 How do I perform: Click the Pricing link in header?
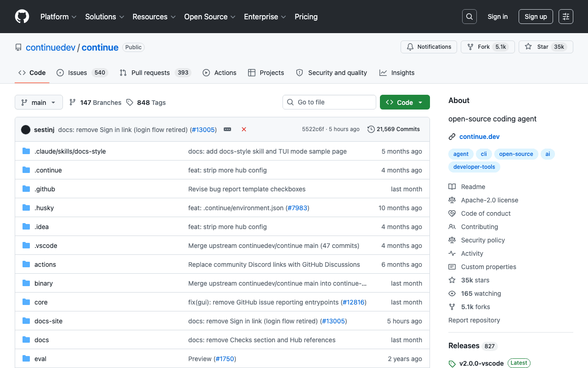(306, 17)
